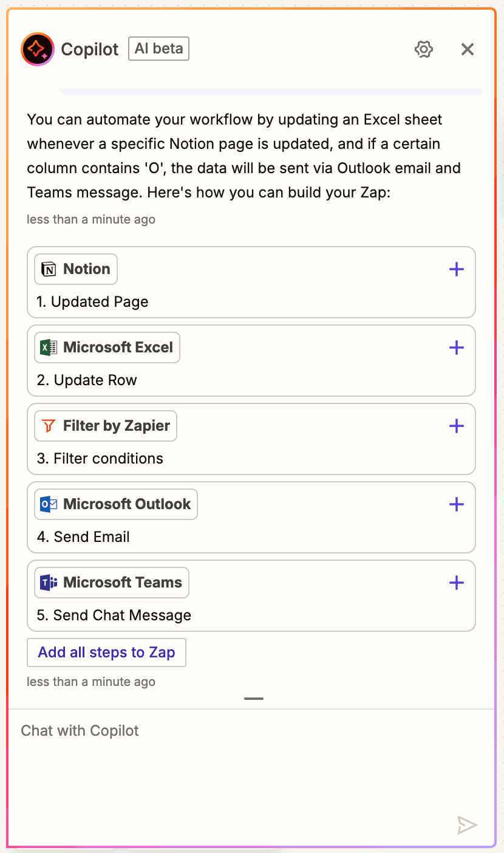Click the Microsoft Outlook icon

[x=49, y=504]
